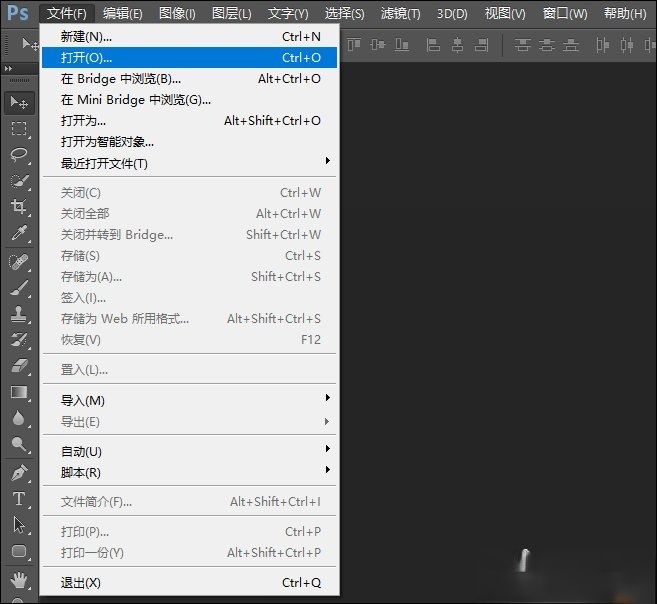657x604 pixels.
Task: Open the 窗口(W) menu
Action: coord(565,14)
